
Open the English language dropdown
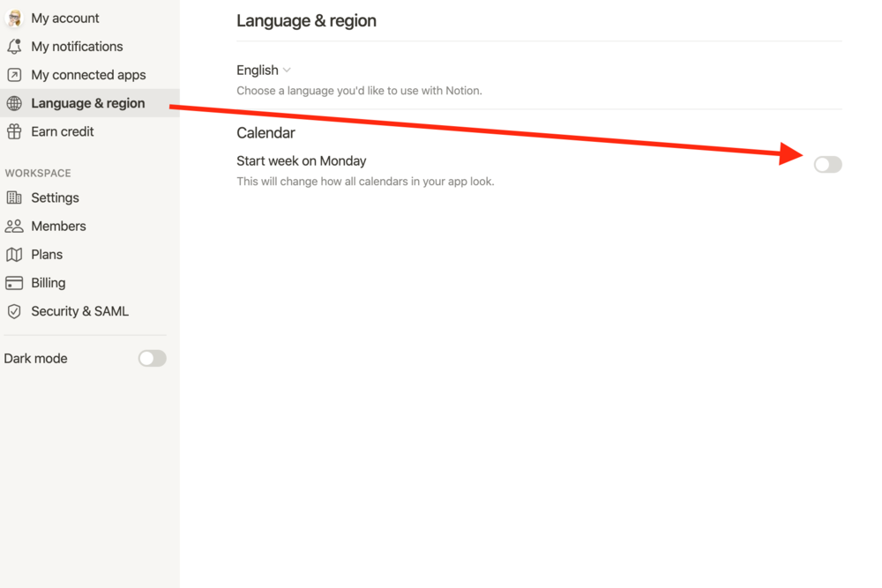pos(263,71)
